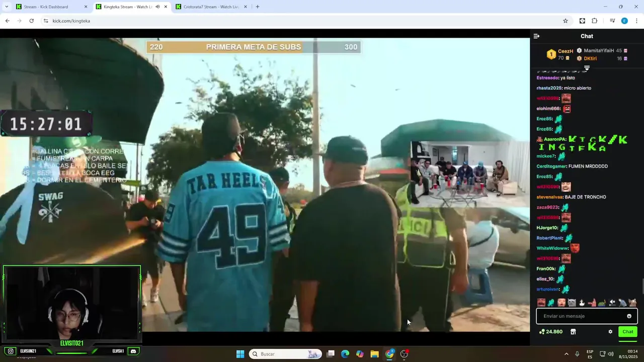Insert the teal hand quick emote
Image resolution: width=644 pixels, height=362 pixels.
coord(551,303)
